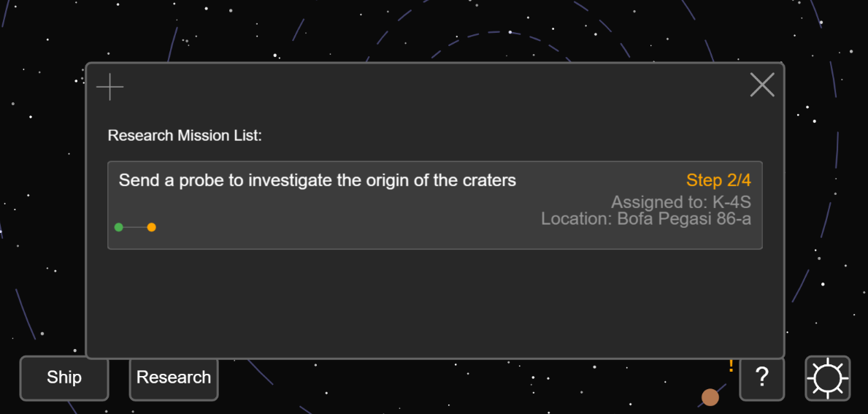Open the Ship menu button
The height and width of the screenshot is (414, 868).
[x=64, y=378]
